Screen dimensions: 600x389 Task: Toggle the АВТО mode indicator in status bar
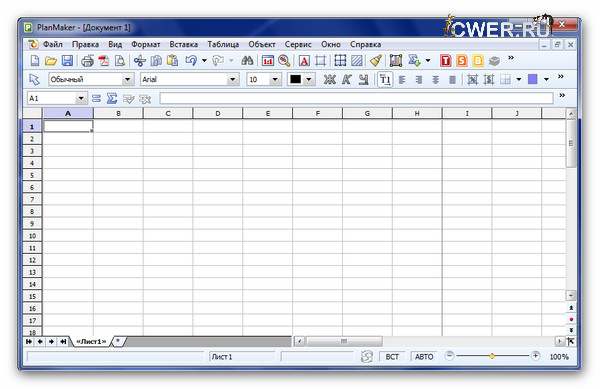[424, 356]
